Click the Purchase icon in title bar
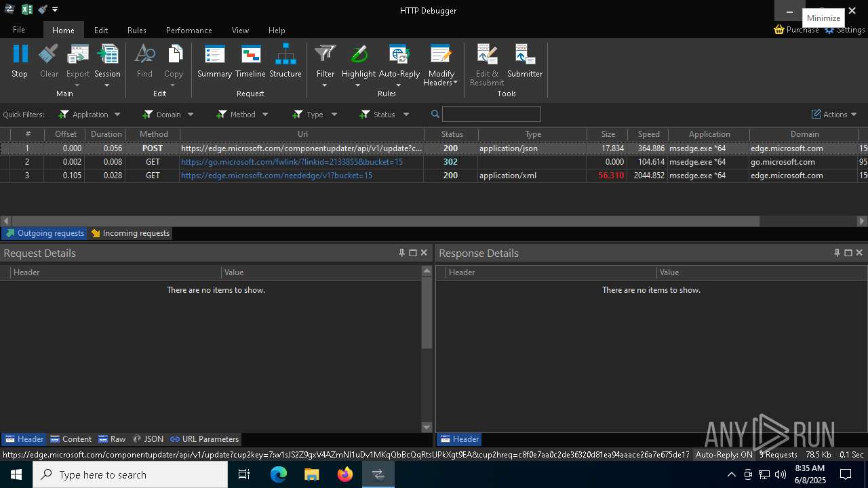868x488 pixels. (x=779, y=30)
